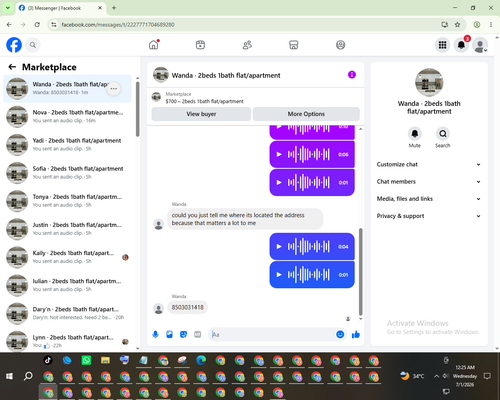Go to the Home feed icon
The image size is (500, 400).
tap(154, 45)
